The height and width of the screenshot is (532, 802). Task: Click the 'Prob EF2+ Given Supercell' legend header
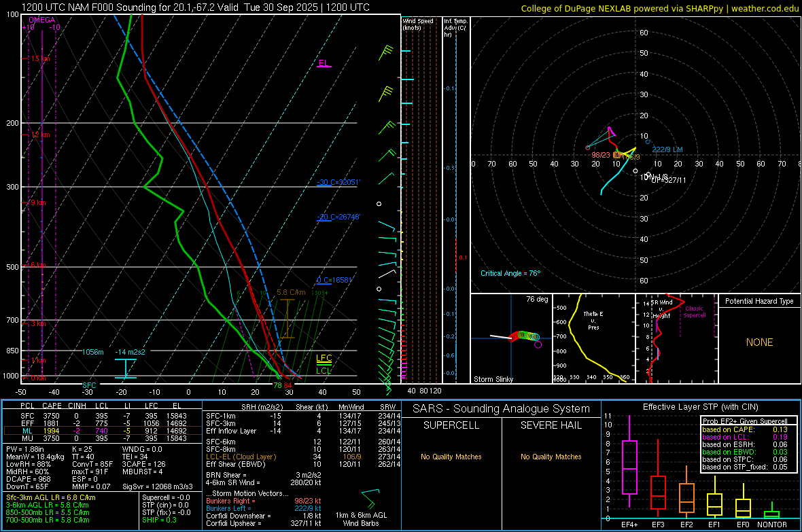(745, 421)
